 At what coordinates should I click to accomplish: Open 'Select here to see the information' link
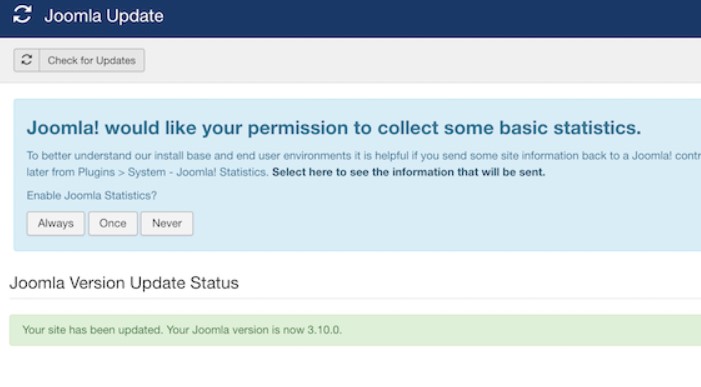pos(409,172)
